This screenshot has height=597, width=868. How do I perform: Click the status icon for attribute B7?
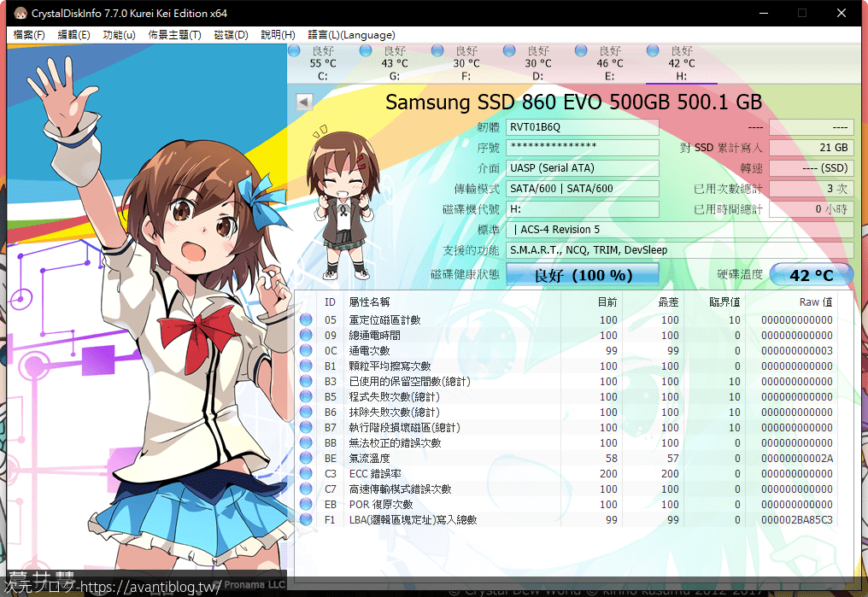point(306,428)
